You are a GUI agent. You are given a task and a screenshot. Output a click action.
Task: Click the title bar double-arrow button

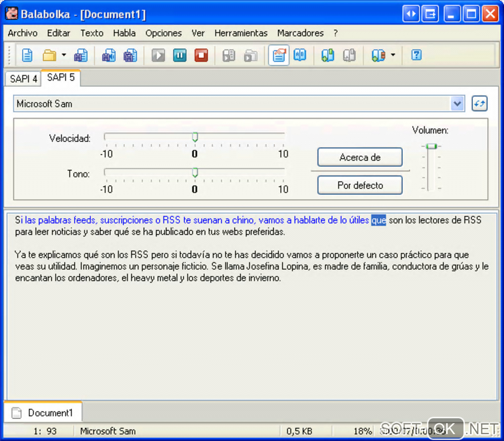[411, 14]
